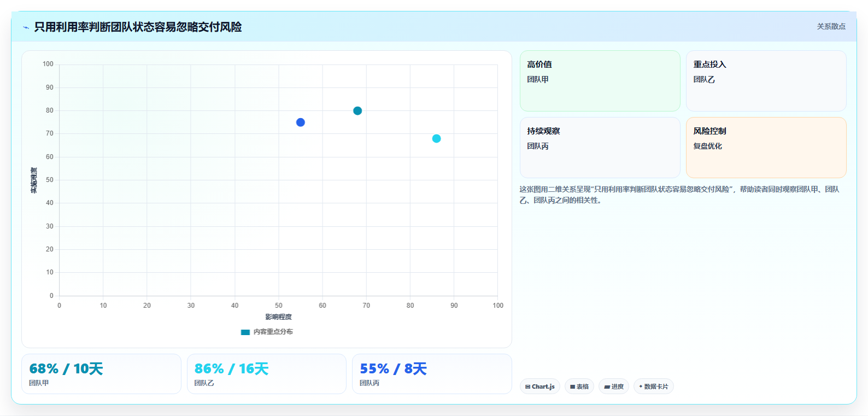The width and height of the screenshot is (868, 416).
Task: Click the y-axis tick label 100
Action: tap(48, 64)
